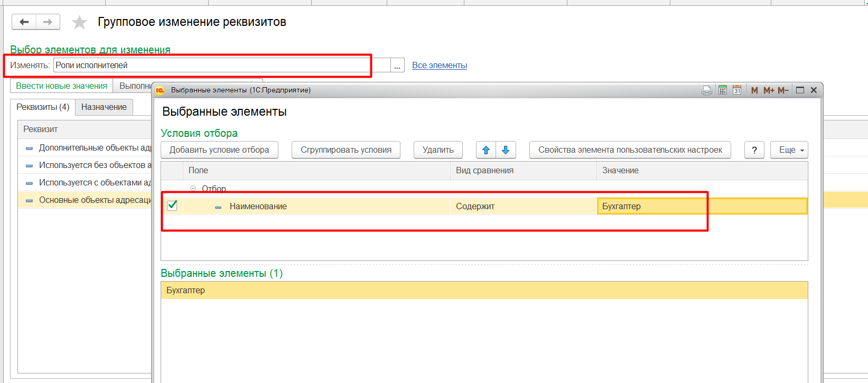The width and height of the screenshot is (868, 383).
Task: Click Добавить условие отбора button
Action: tap(219, 150)
